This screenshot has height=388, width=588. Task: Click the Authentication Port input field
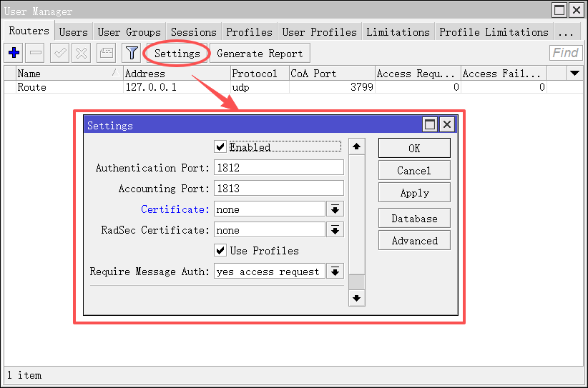pyautogui.click(x=278, y=168)
